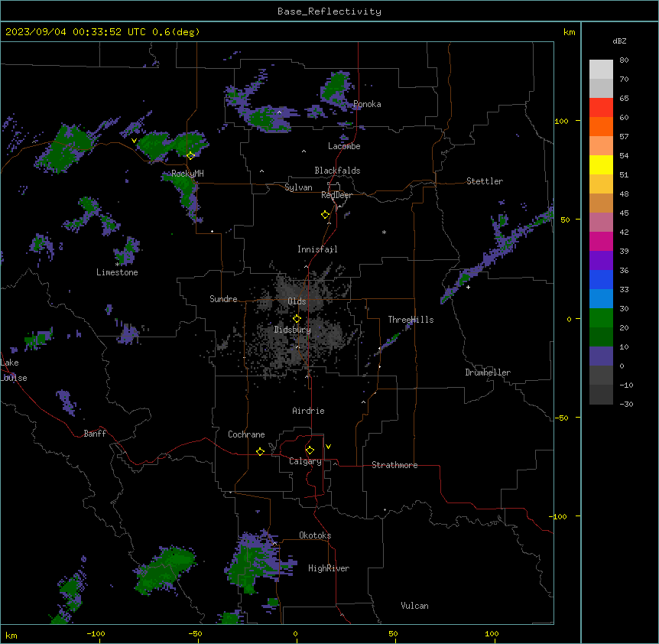This screenshot has width=659, height=644.
Task: Click the Cochrane city label
Action: point(246,434)
